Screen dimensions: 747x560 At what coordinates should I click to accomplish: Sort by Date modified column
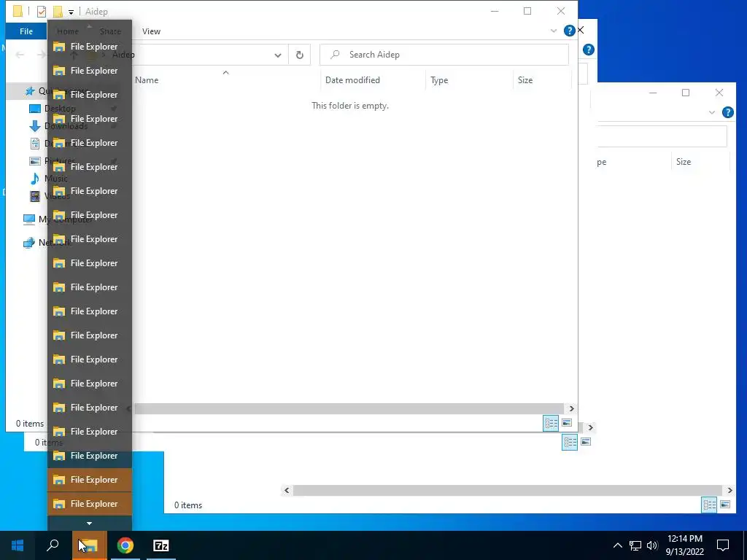352,80
